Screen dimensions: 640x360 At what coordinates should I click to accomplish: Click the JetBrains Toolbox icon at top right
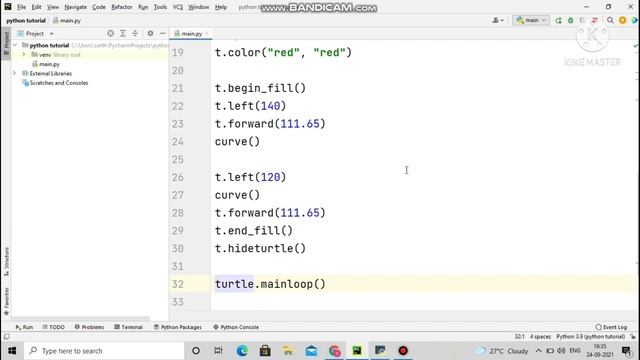(635, 20)
